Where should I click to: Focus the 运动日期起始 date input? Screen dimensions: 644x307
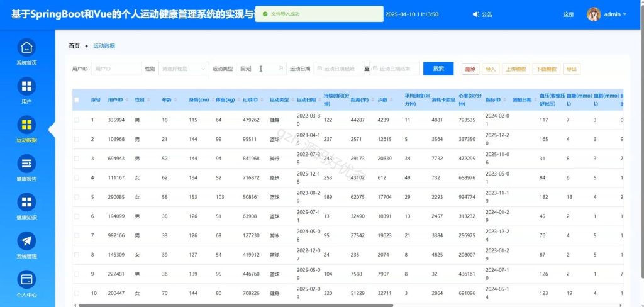tap(339, 69)
